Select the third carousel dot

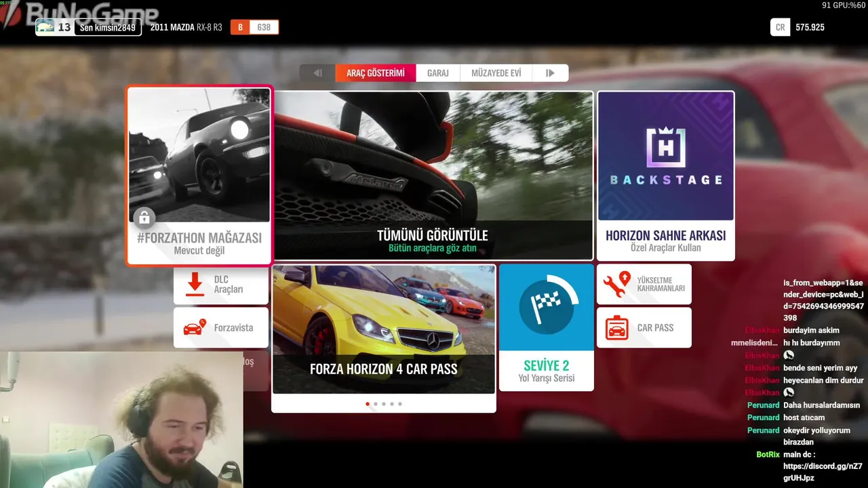coord(384,404)
